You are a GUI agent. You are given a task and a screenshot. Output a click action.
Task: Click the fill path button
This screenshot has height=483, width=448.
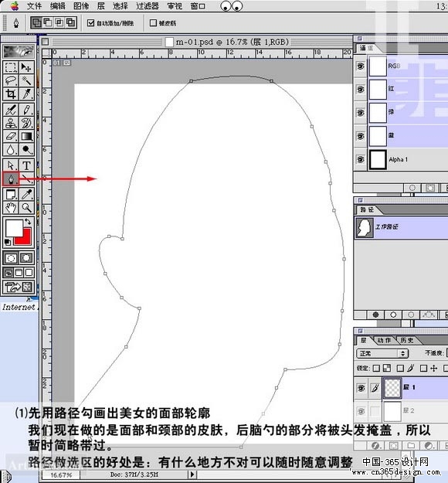point(375,315)
